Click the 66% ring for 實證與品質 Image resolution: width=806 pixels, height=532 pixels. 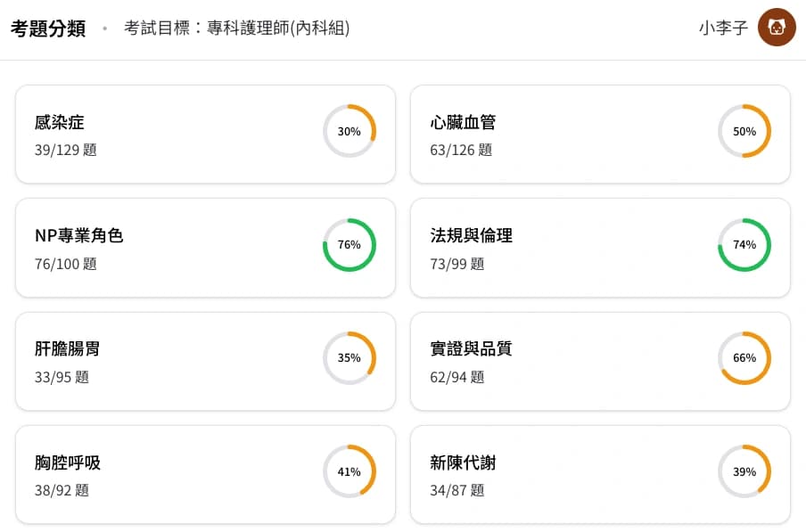point(744,358)
